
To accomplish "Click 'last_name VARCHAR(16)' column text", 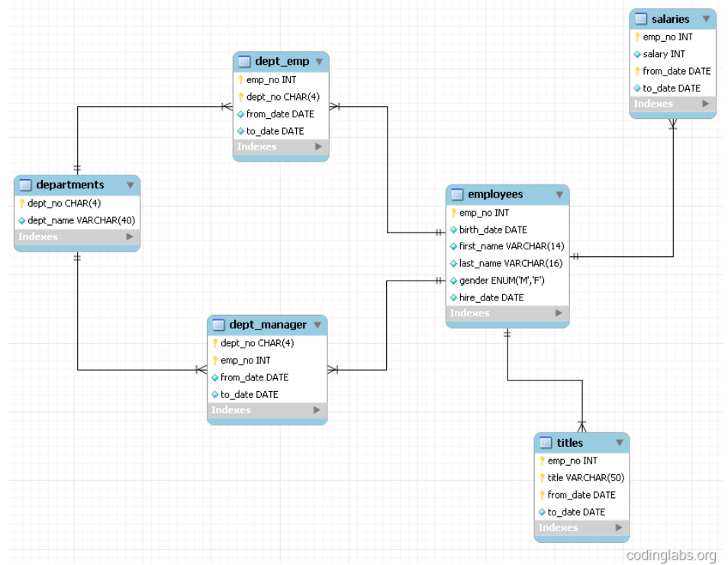I will [x=511, y=264].
